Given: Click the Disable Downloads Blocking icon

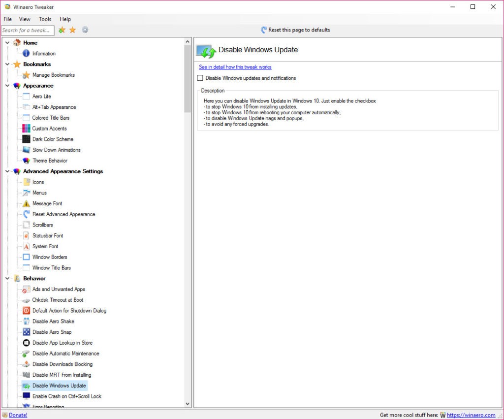Looking at the screenshot, I should coord(26,364).
